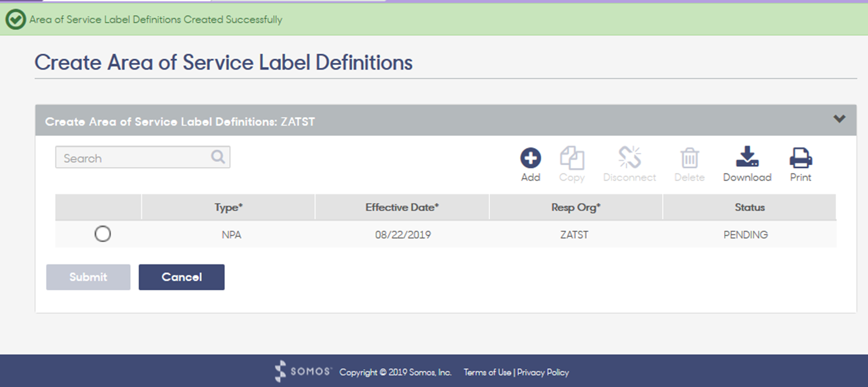Viewport: 868px width, 387px height.
Task: Sort by the Type column header
Action: [228, 207]
